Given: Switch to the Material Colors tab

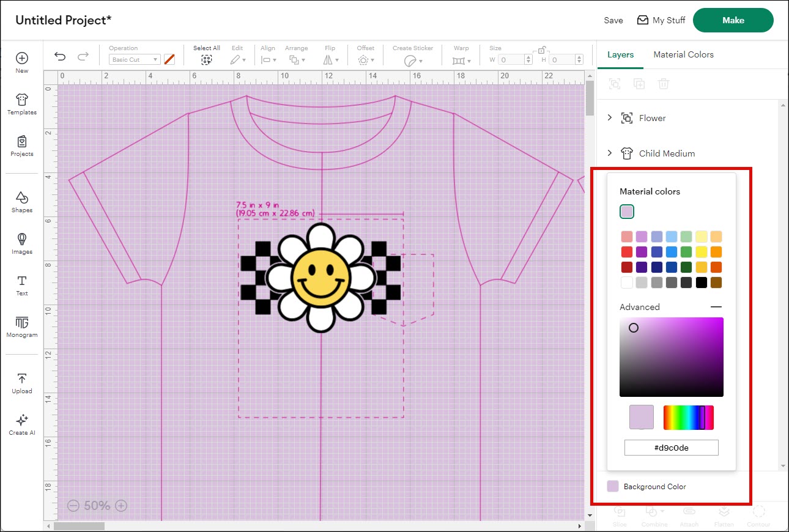Looking at the screenshot, I should click(x=683, y=54).
